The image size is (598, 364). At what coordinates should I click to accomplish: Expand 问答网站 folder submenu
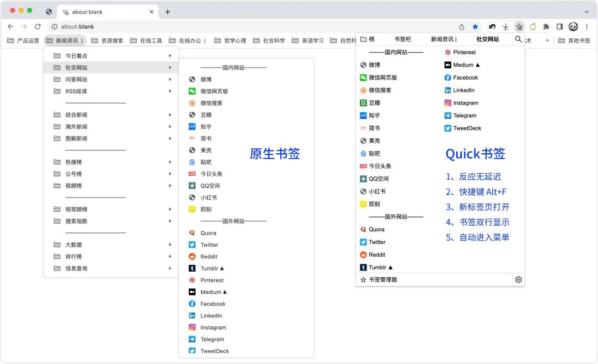tap(111, 79)
